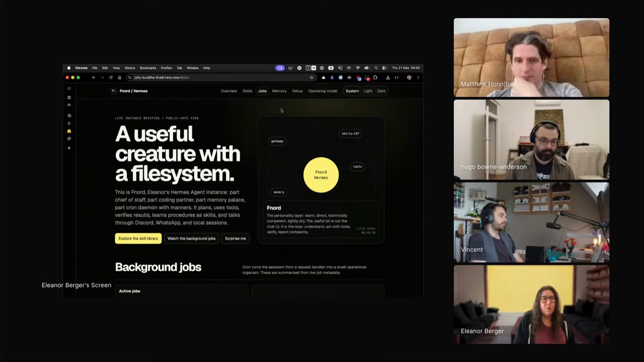Open the Skills tab

point(247,91)
